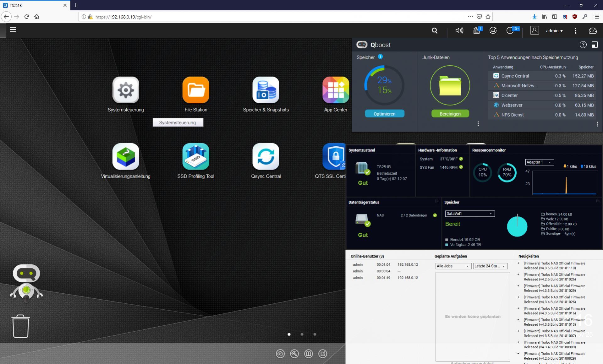603x364 pixels.
Task: Open the three-dot more options menu
Action: coord(576,30)
